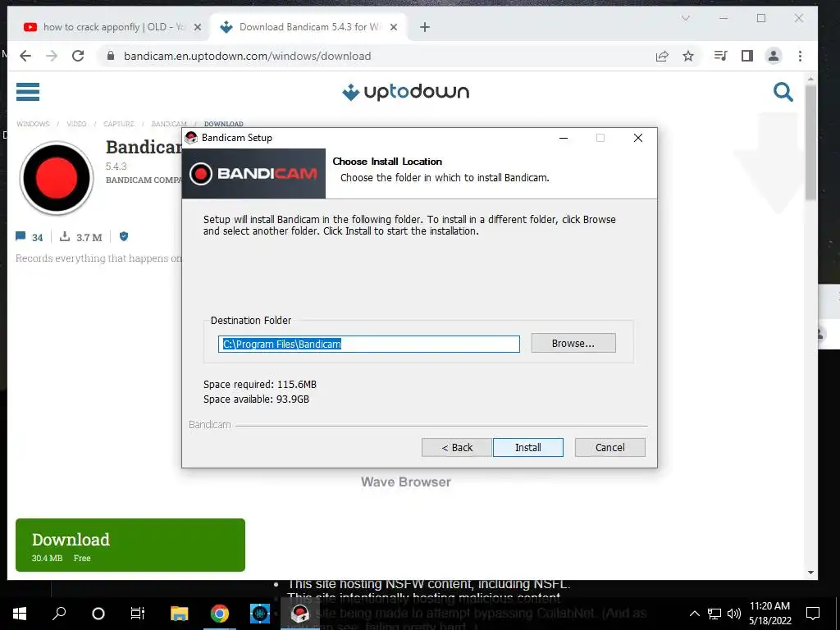The image size is (840, 630).
Task: Click 'Space available: 93.9GB' text
Action: [256, 399]
